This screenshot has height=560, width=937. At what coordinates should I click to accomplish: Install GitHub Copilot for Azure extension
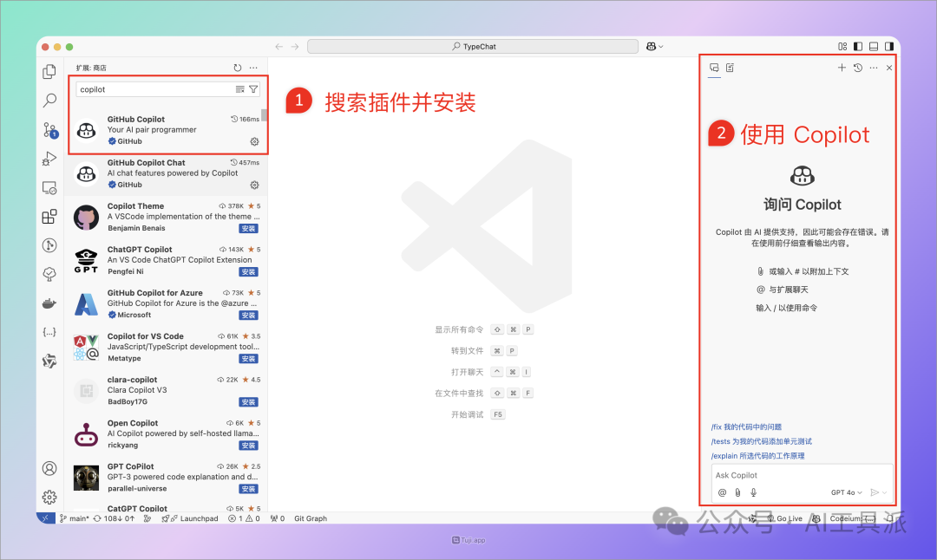click(249, 316)
